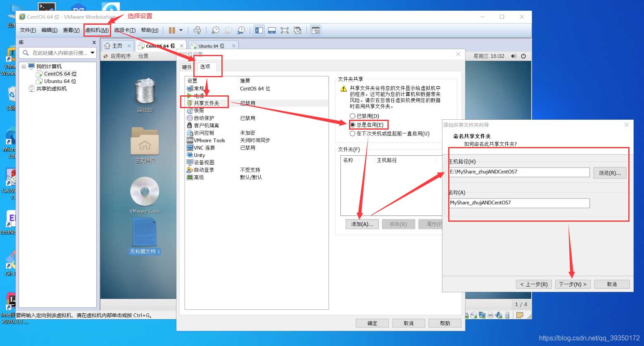Image resolution: width=644 pixels, height=346 pixels.
Task: Toggle the thumbnail bar view icon
Action: click(272, 30)
